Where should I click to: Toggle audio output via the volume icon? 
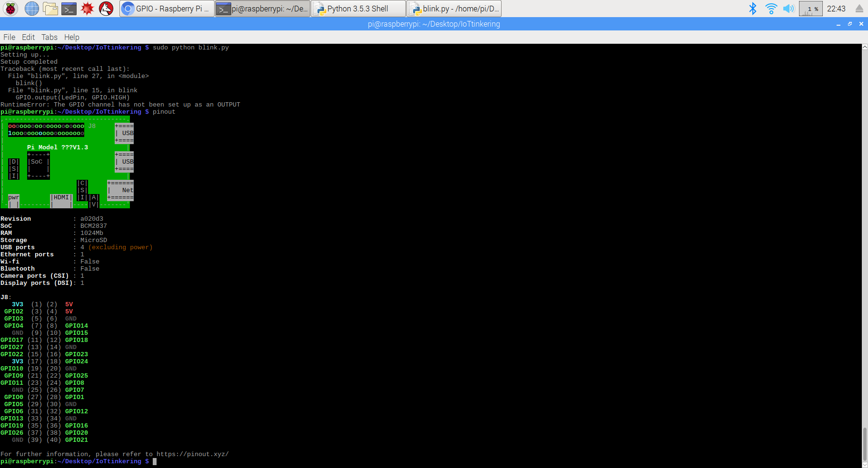(x=789, y=8)
